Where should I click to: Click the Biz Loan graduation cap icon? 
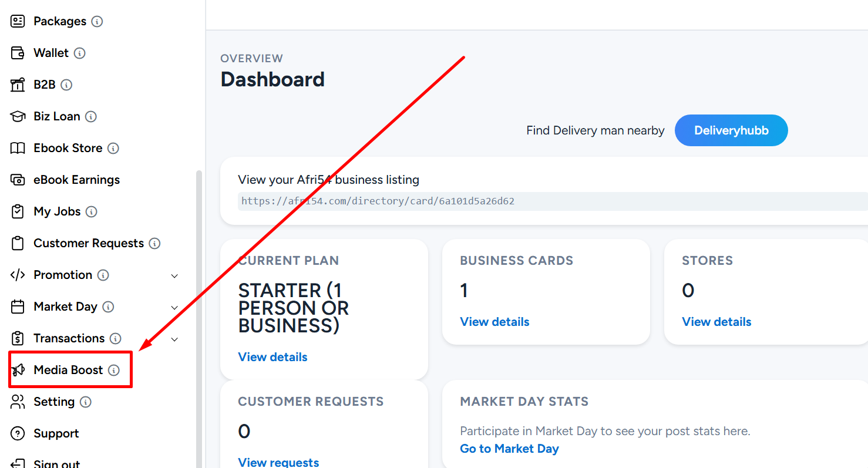[x=18, y=116]
